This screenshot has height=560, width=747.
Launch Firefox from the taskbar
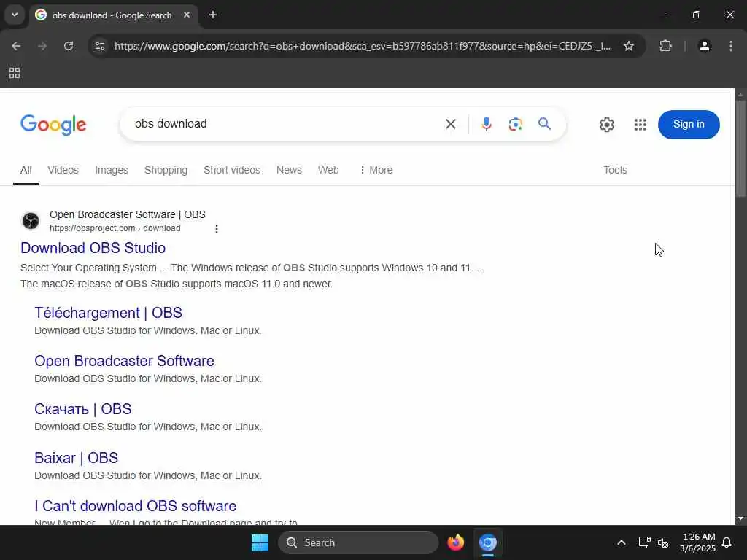pos(455,542)
